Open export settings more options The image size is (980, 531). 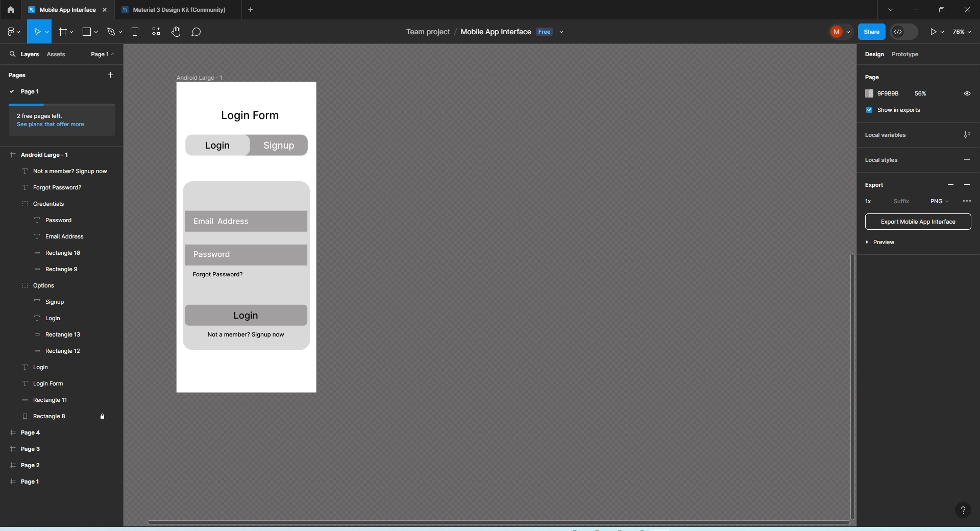coord(967,201)
